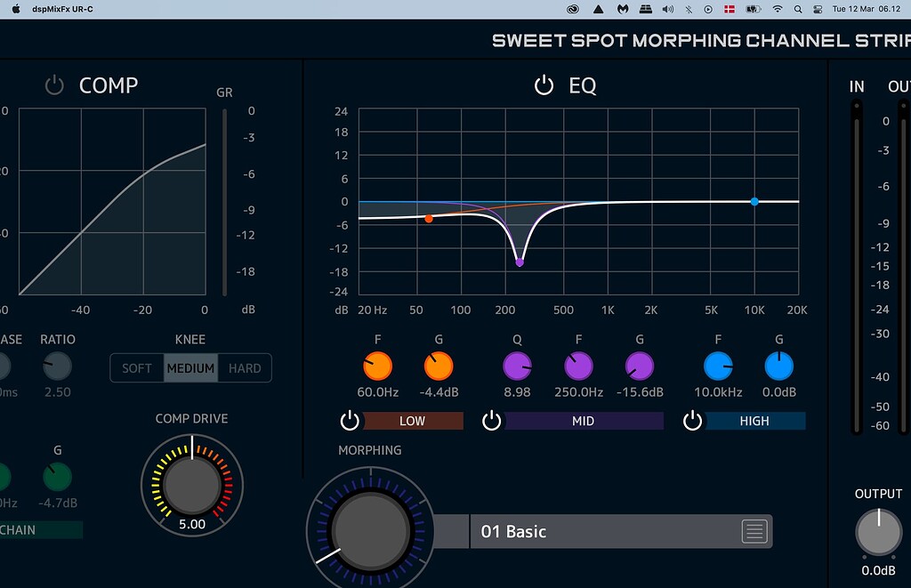Image resolution: width=911 pixels, height=588 pixels.
Task: Select the HARD knee setting
Action: click(x=245, y=367)
